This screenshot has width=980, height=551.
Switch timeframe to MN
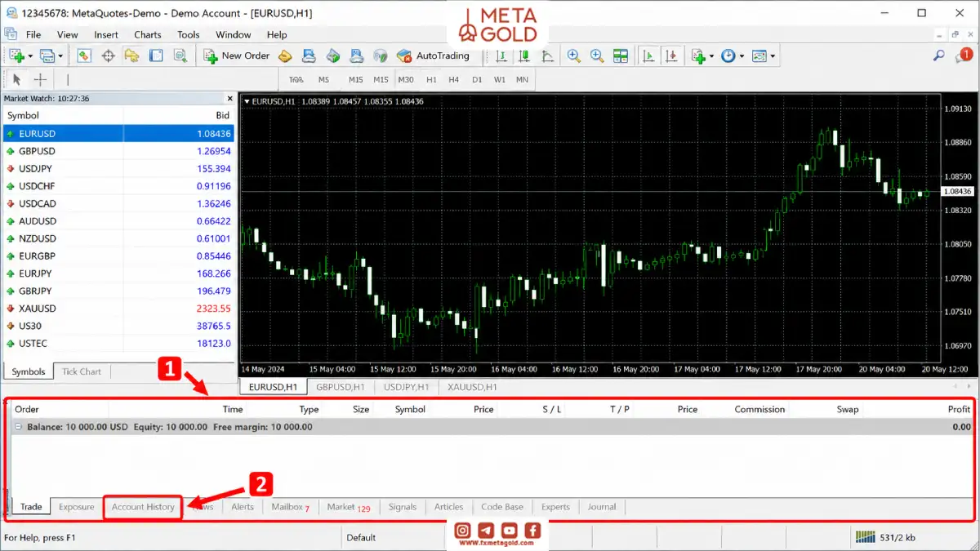(522, 79)
